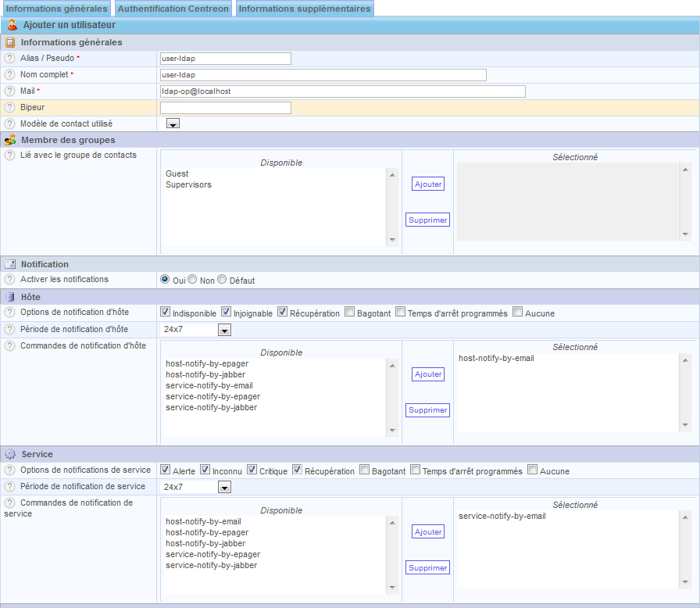Viewport: 700px width, 608px height.
Task: Click the Notification section icon
Action: click(10, 264)
